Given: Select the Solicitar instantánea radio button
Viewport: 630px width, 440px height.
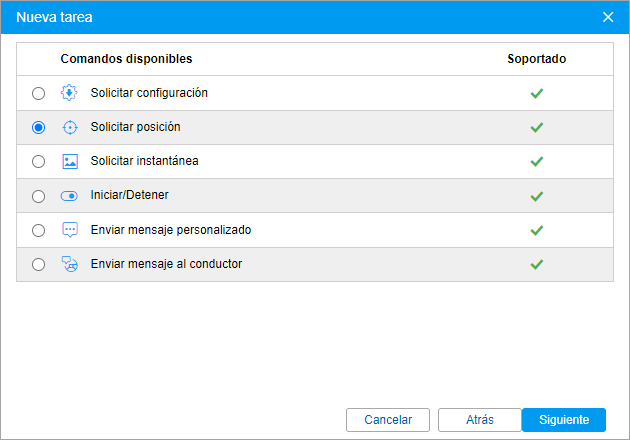Looking at the screenshot, I should tap(39, 162).
